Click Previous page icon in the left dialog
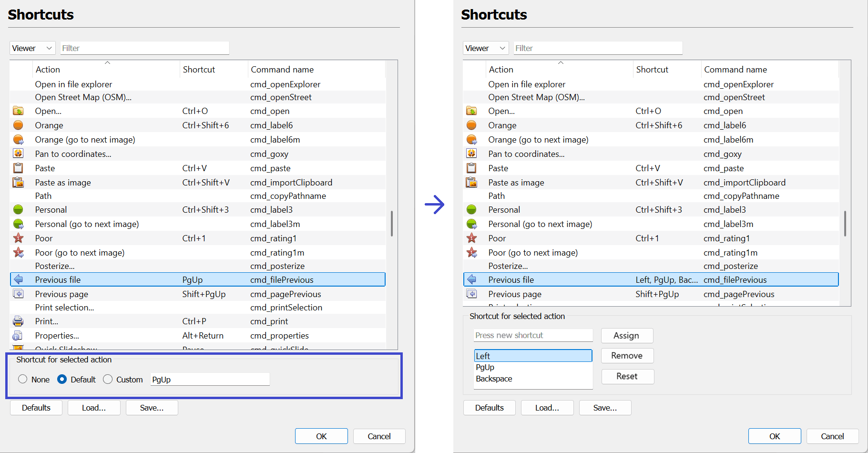 pyautogui.click(x=18, y=294)
